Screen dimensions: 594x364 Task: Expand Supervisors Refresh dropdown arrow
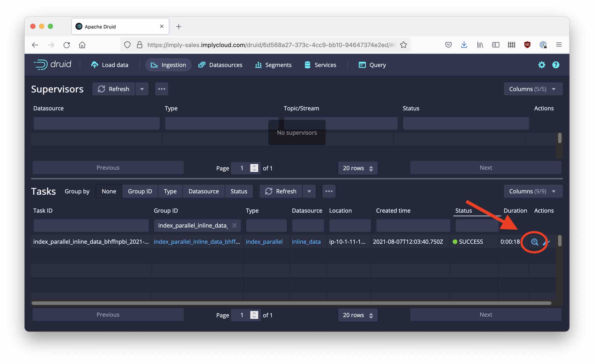click(142, 89)
